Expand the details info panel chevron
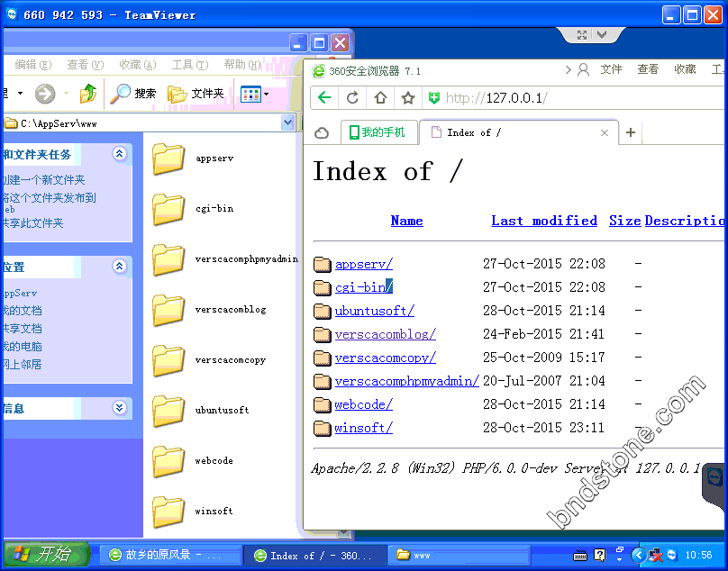Screen dimensions: 728x571 click(x=120, y=408)
